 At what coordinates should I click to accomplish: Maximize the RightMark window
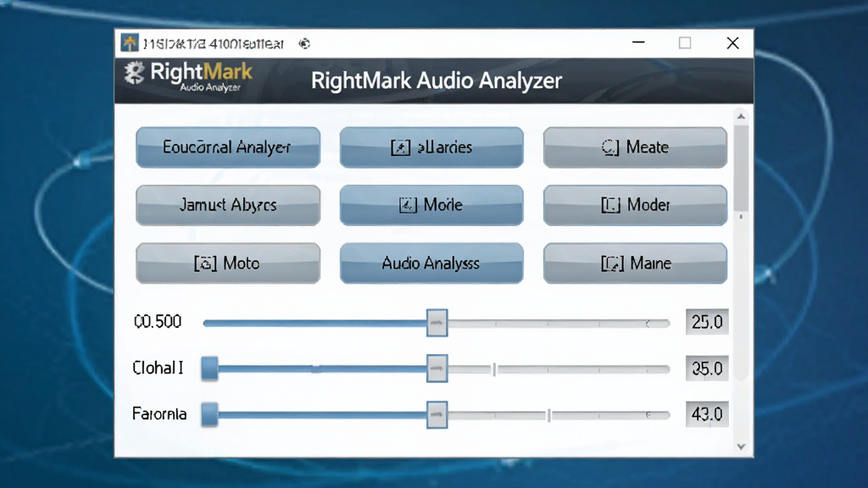click(x=685, y=42)
